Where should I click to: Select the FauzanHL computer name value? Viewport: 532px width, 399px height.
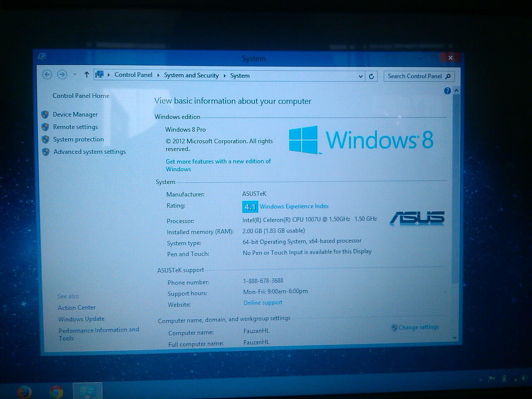click(x=256, y=331)
